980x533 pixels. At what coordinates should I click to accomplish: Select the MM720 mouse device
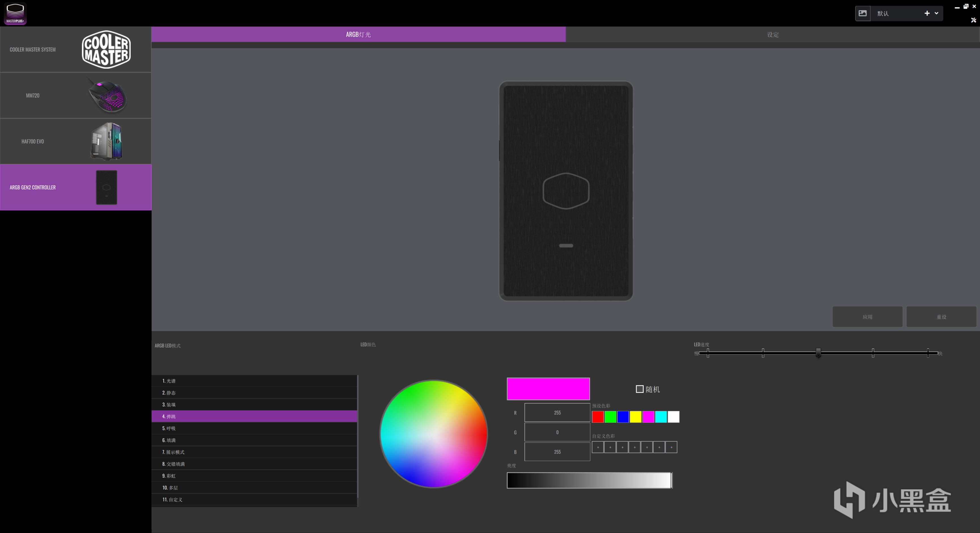coord(76,96)
